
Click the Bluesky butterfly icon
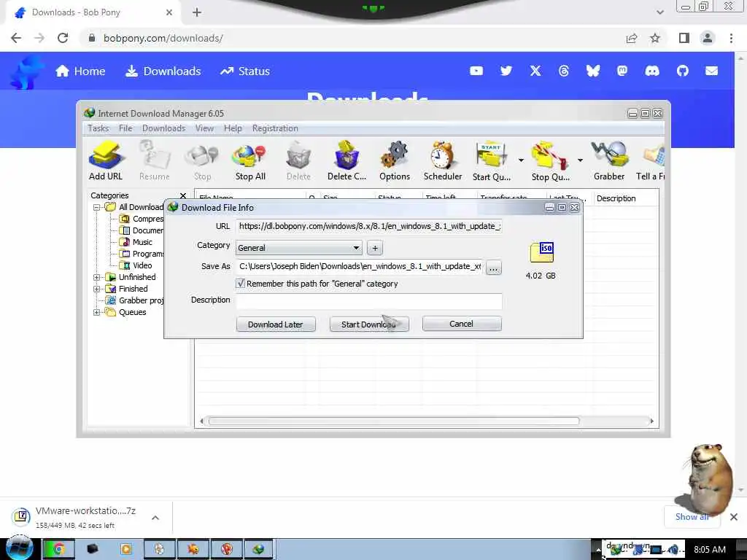pos(592,71)
